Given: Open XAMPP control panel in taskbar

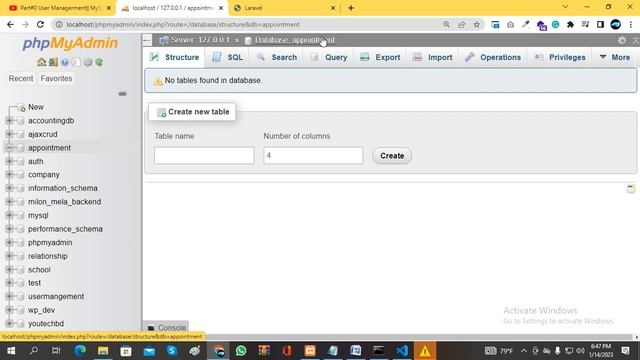Looking at the screenshot, I should (310, 351).
